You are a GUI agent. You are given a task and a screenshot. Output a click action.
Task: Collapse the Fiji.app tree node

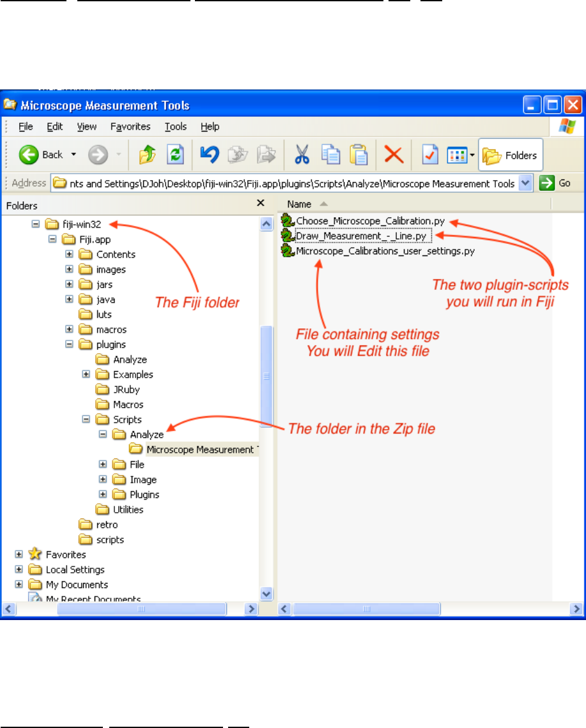coord(52,239)
